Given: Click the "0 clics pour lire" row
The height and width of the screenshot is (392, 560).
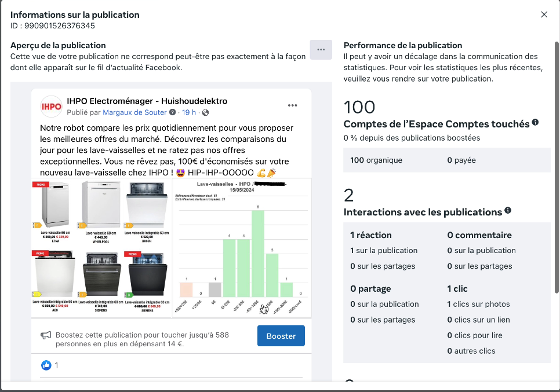Looking at the screenshot, I should (x=475, y=335).
